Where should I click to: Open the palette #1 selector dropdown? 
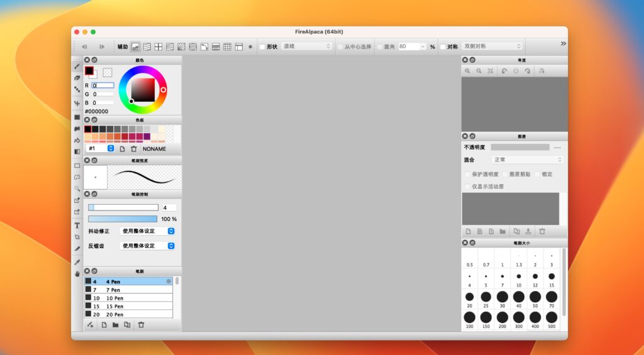100,148
